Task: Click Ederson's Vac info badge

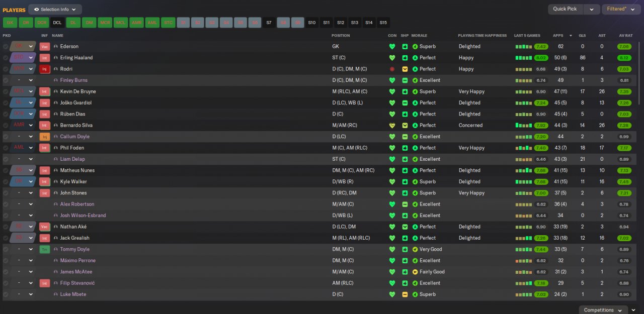Action: coord(44,46)
